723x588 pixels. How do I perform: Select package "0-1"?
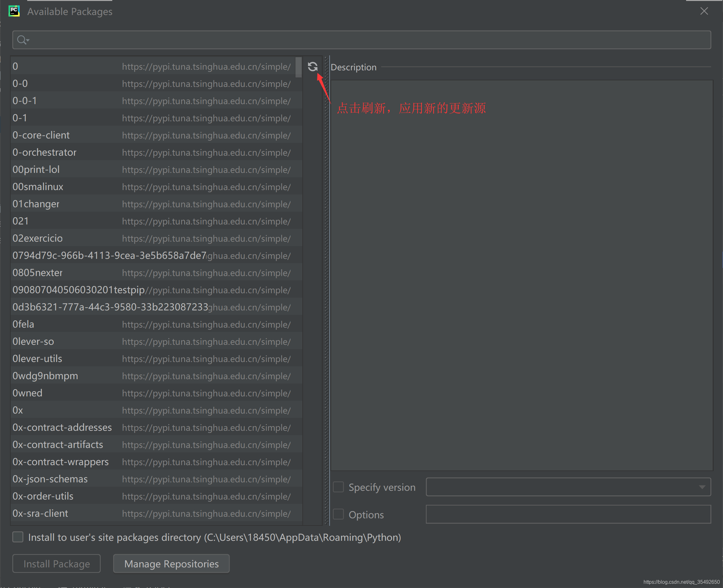tap(157, 118)
